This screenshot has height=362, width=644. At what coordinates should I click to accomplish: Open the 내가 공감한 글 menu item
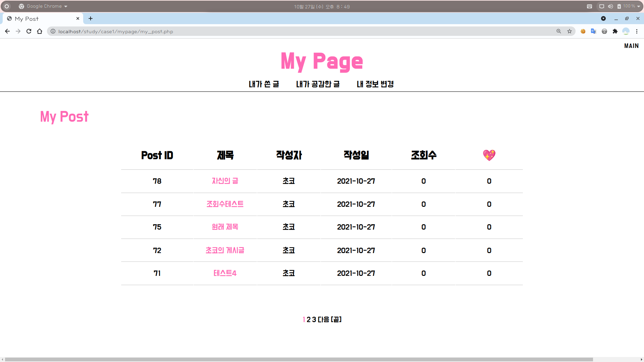point(318,84)
